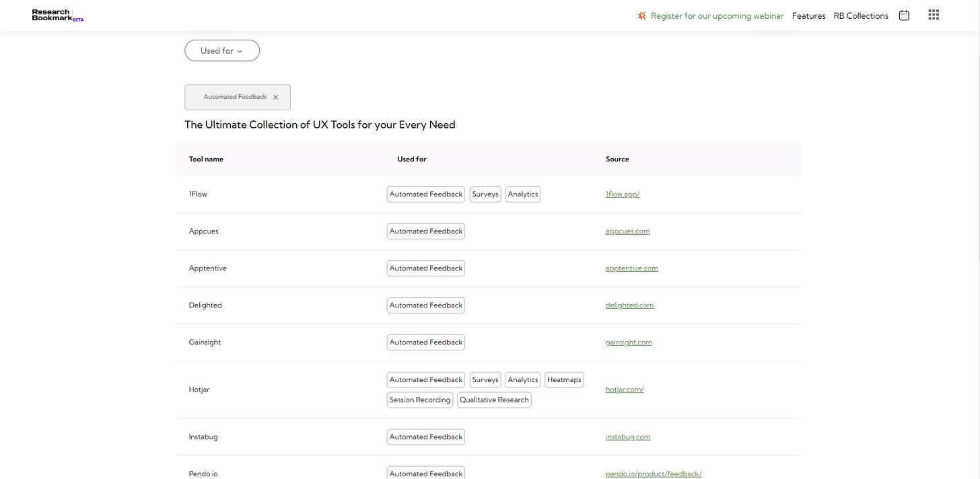Remove the Automated Feedback filter chip
The image size is (980, 479).
[x=276, y=98]
